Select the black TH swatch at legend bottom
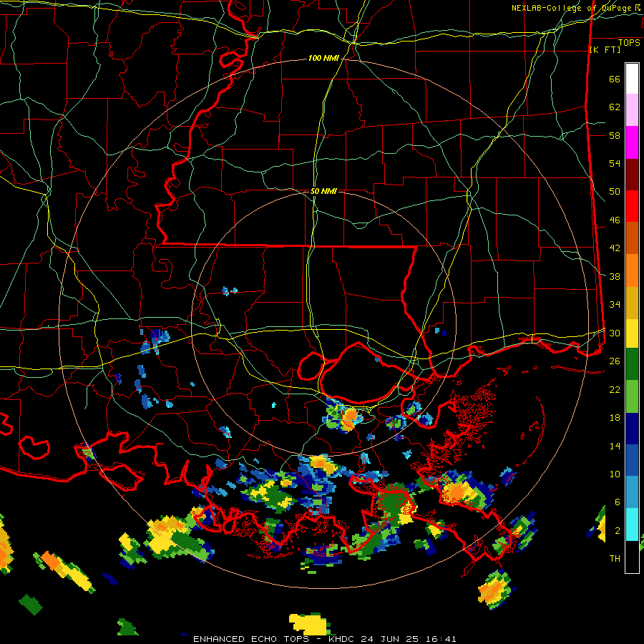Viewport: 644px width, 644px height. [x=632, y=557]
